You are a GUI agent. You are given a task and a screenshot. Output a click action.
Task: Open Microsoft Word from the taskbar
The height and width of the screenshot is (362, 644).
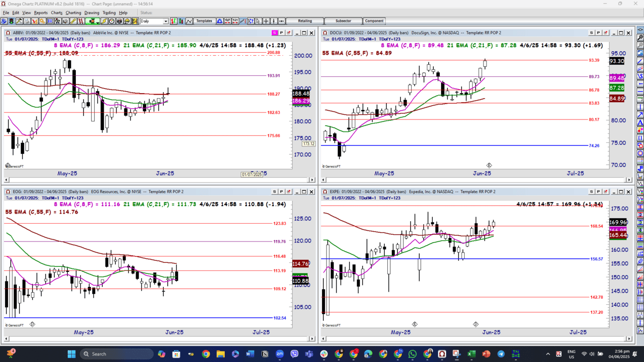point(250,354)
